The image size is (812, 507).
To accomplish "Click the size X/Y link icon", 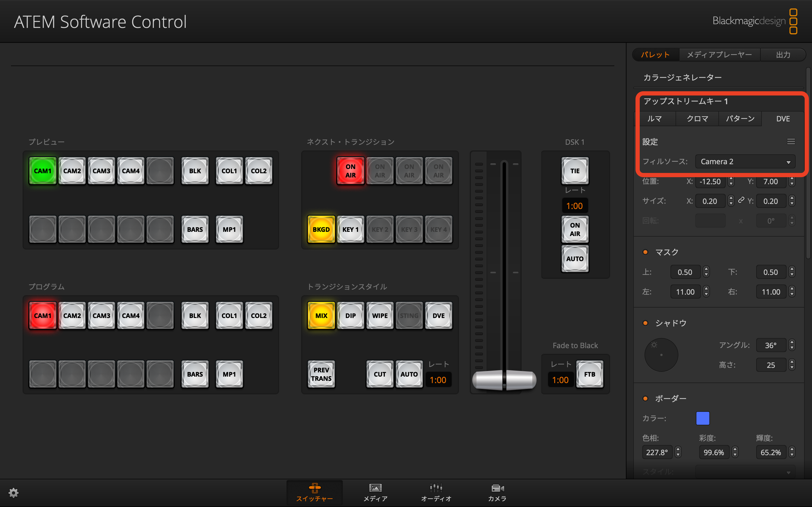I will coord(741,200).
